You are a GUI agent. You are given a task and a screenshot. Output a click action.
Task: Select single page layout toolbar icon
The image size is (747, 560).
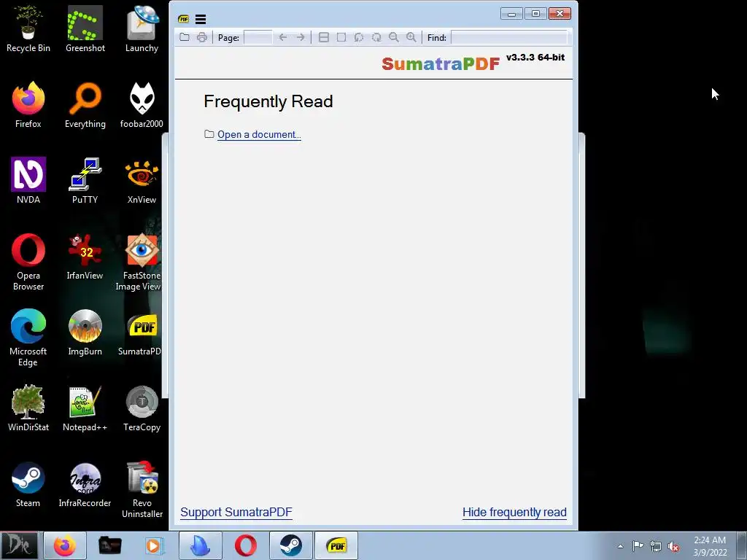pyautogui.click(x=341, y=37)
